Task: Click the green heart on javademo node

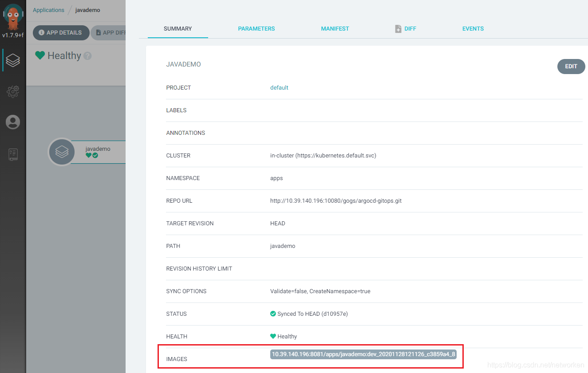Action: coord(88,155)
